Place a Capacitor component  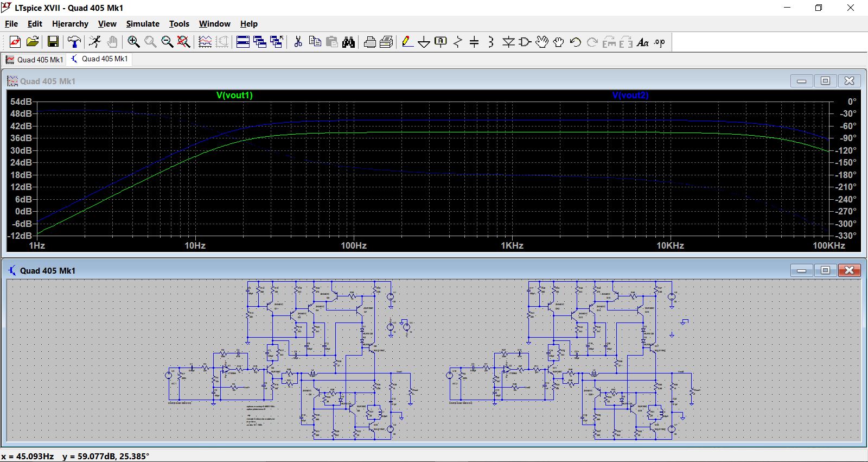pos(474,42)
